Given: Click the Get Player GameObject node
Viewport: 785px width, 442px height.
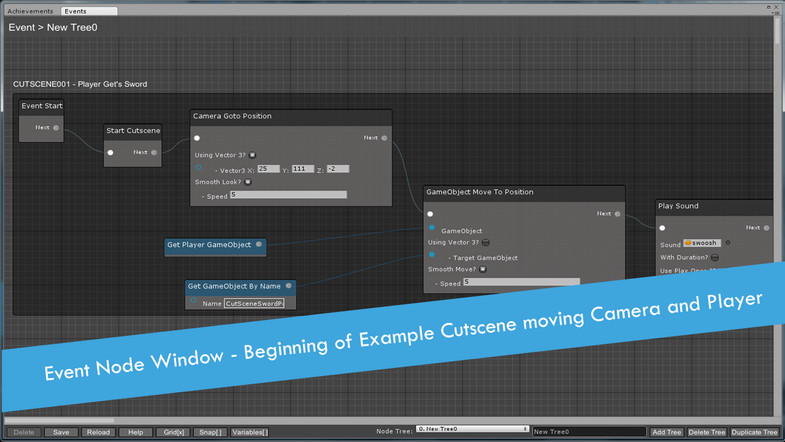Looking at the screenshot, I should click(215, 247).
